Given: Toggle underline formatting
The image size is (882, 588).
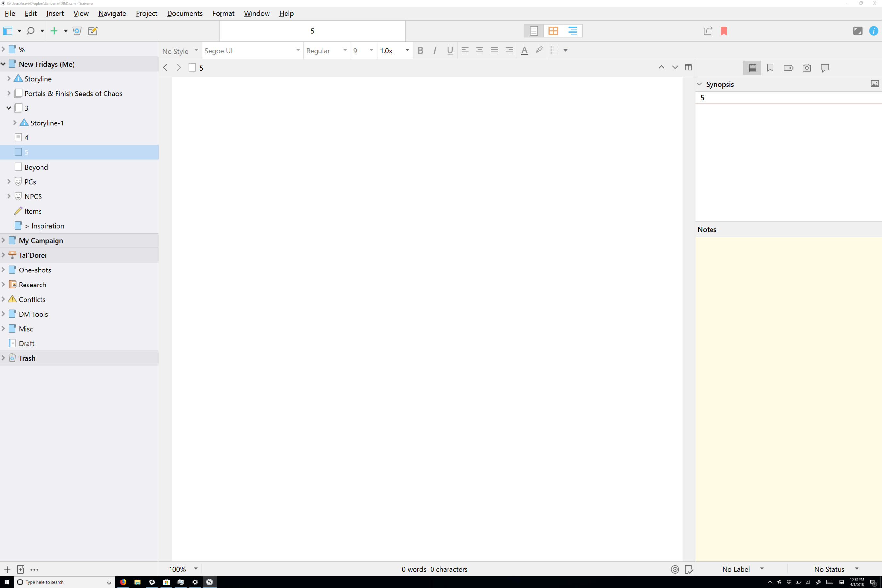Looking at the screenshot, I should 450,50.
